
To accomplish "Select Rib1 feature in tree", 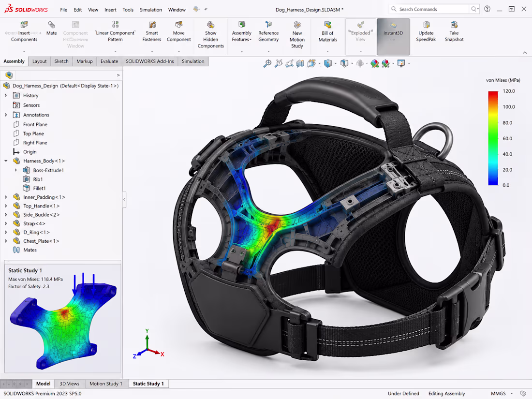I will coord(38,179).
